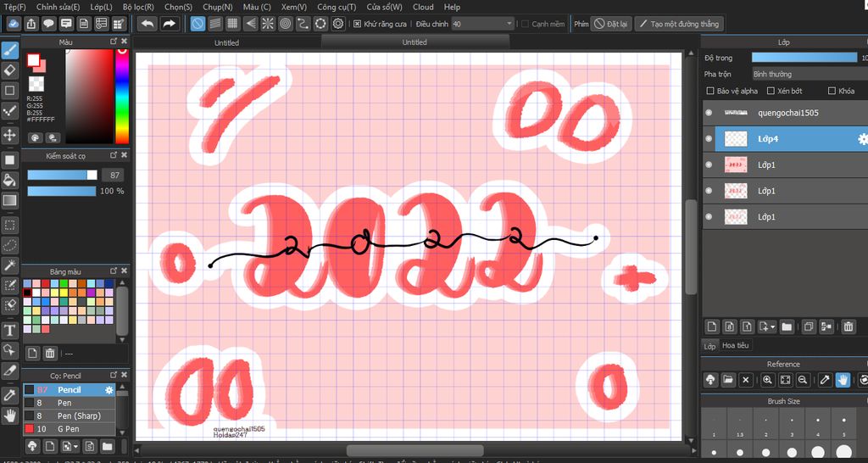Adjust the brush opacity slider at 100 %

tap(62, 191)
